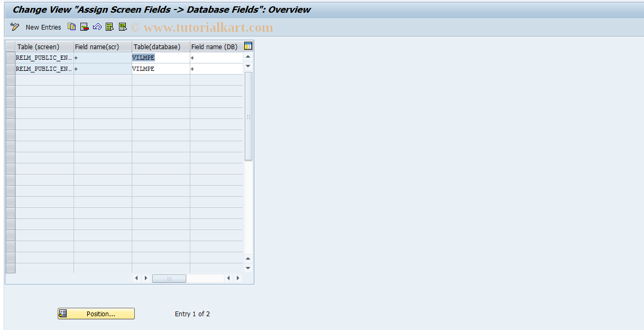Click horizontal scrollbar thumb

click(169, 278)
